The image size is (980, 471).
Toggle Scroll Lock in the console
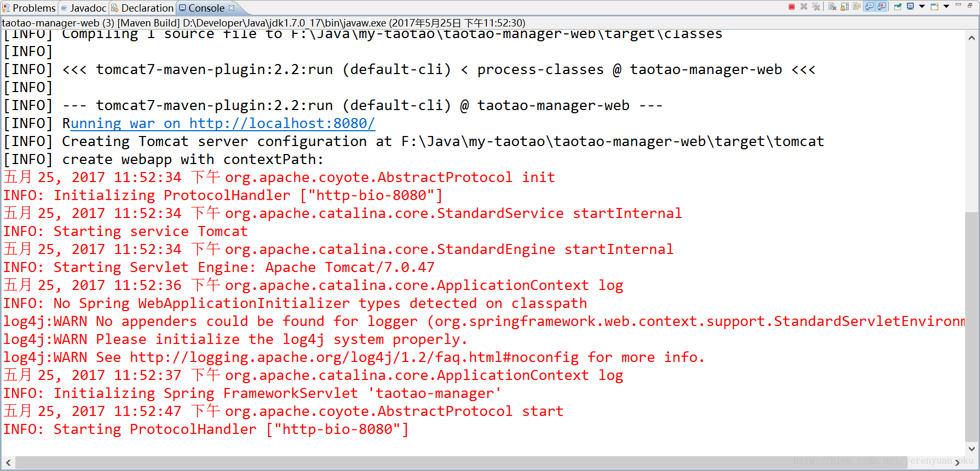tap(844, 6)
